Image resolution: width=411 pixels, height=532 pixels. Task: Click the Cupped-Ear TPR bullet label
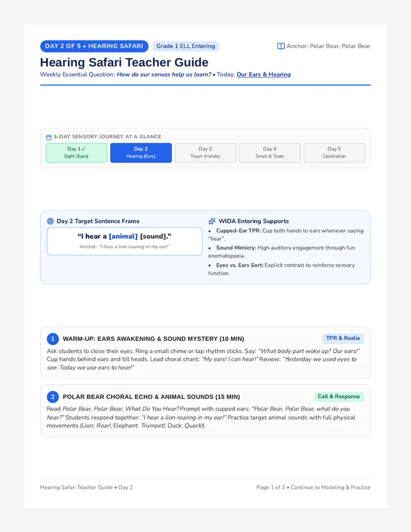pos(239,231)
